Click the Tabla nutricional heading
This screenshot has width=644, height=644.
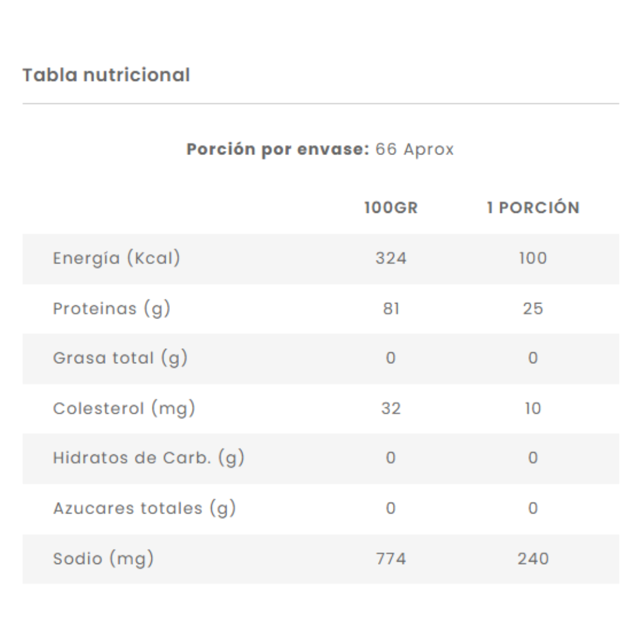pos(106,76)
